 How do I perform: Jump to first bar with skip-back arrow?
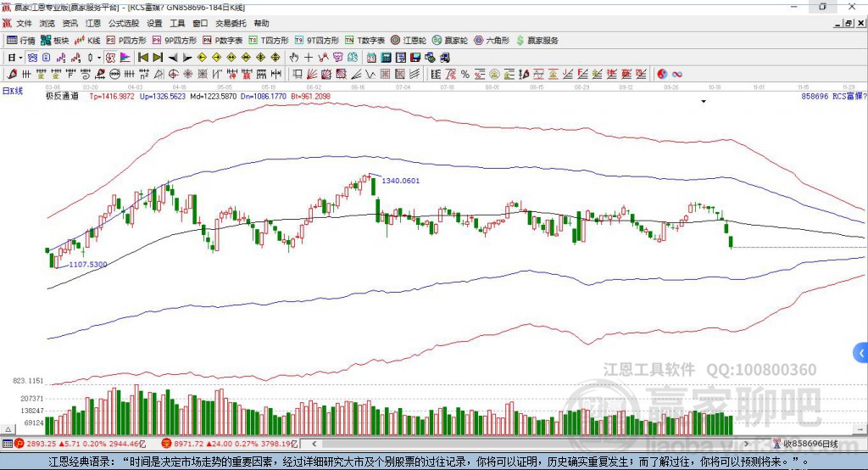[x=142, y=57]
